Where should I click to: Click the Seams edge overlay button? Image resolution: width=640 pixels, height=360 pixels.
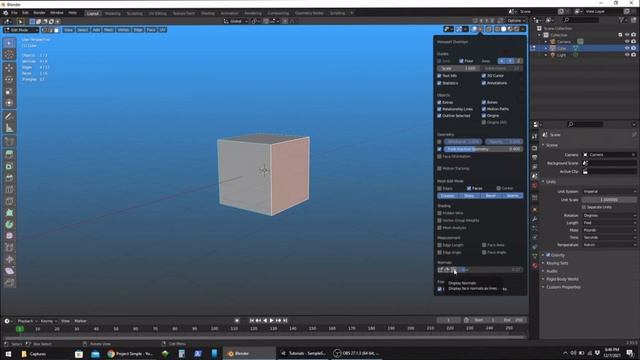[x=512, y=196]
